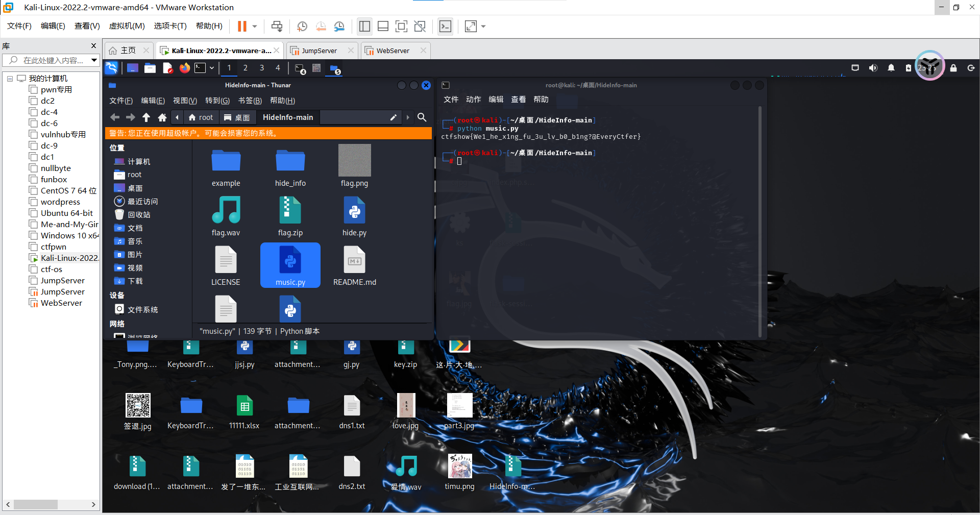Launch terminal emulator from Kali panel

pos(200,68)
